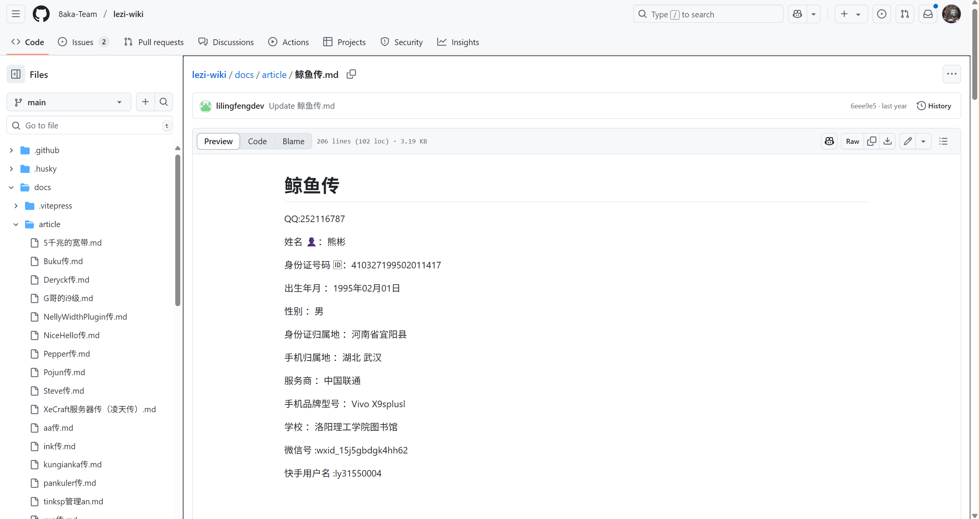Open the Raw file view
Viewport: 980px width, 519px height.
click(x=852, y=141)
